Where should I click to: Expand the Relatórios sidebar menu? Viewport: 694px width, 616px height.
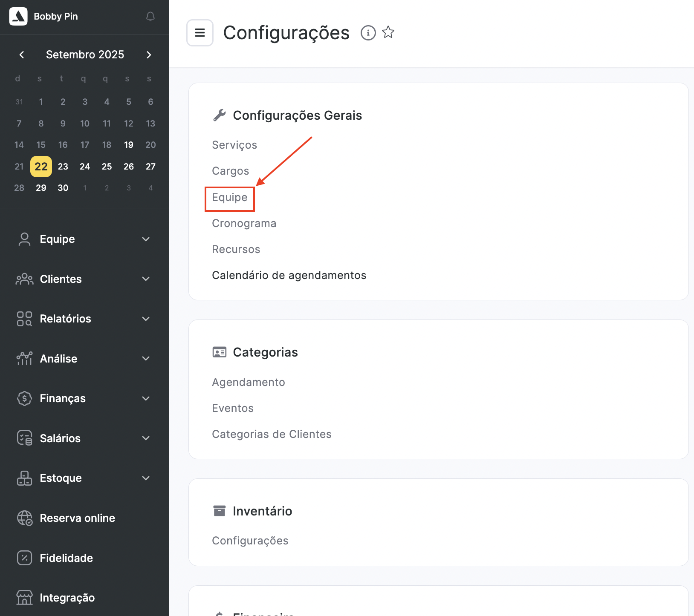tap(84, 319)
